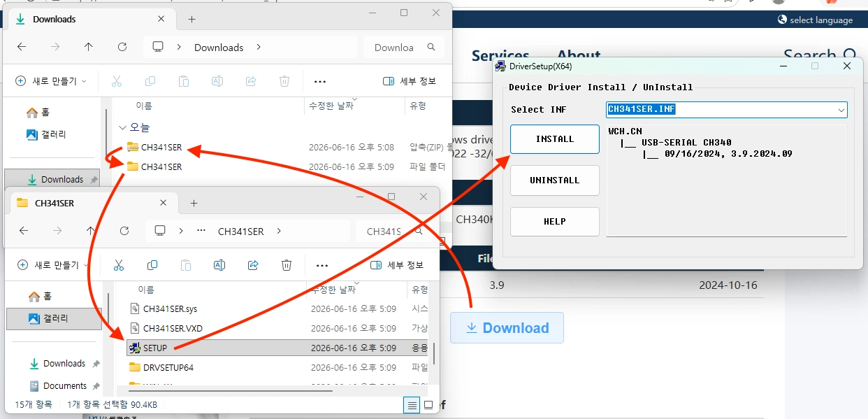Select the Downloads tab in the back explorer window
Screen dimensions: 868x419
pos(91,19)
